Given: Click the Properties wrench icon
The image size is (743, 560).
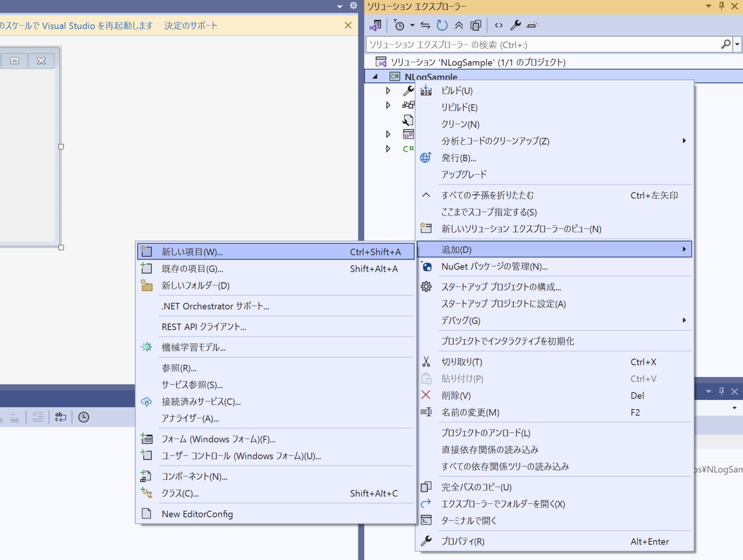Looking at the screenshot, I should click(517, 25).
